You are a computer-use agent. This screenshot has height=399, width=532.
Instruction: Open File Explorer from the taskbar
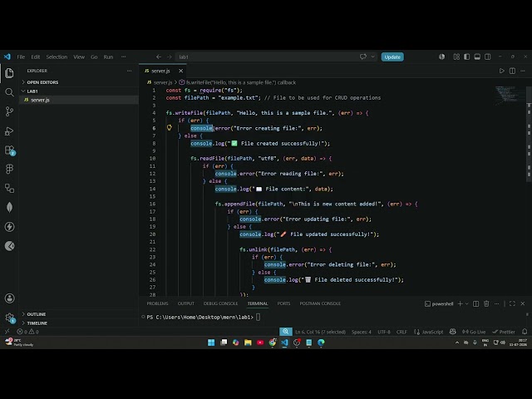(x=248, y=342)
